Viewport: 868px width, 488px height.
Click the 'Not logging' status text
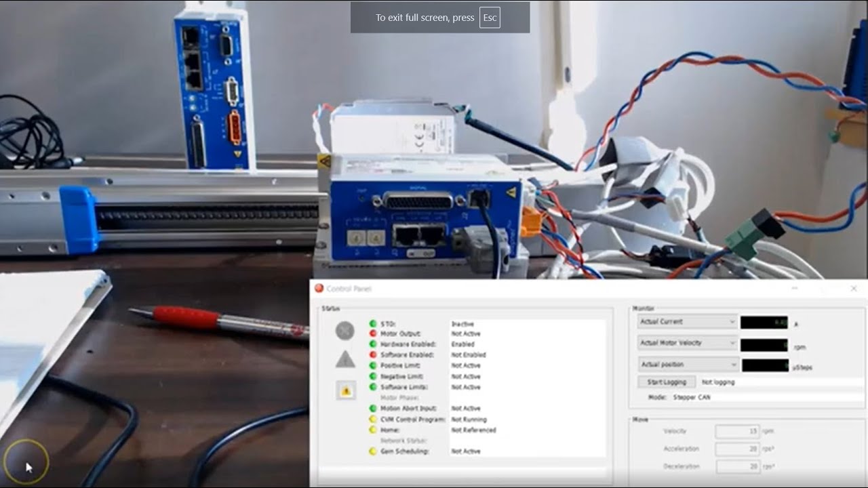[718, 382]
